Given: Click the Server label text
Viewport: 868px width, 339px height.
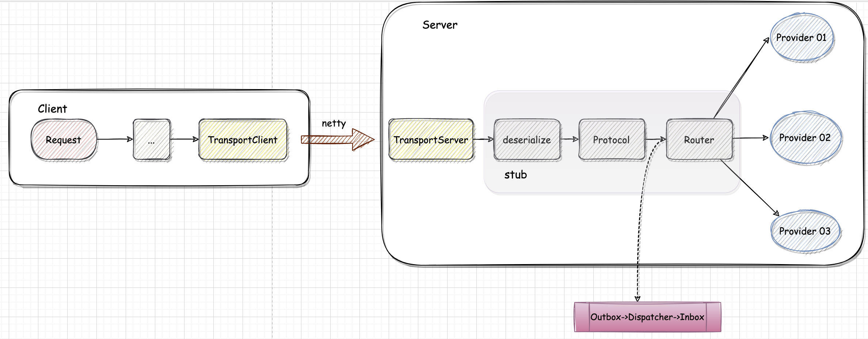Looking at the screenshot, I should (440, 25).
